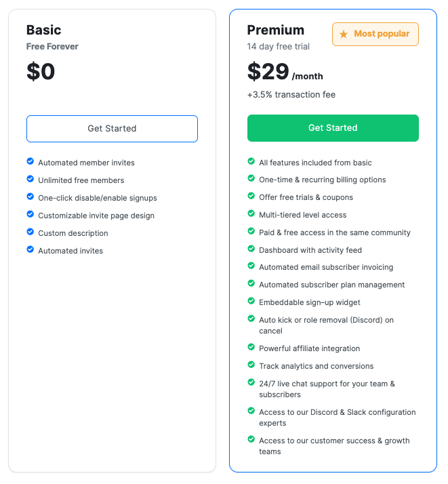Click the Basic plan heading
The height and width of the screenshot is (484, 448).
[x=43, y=30]
